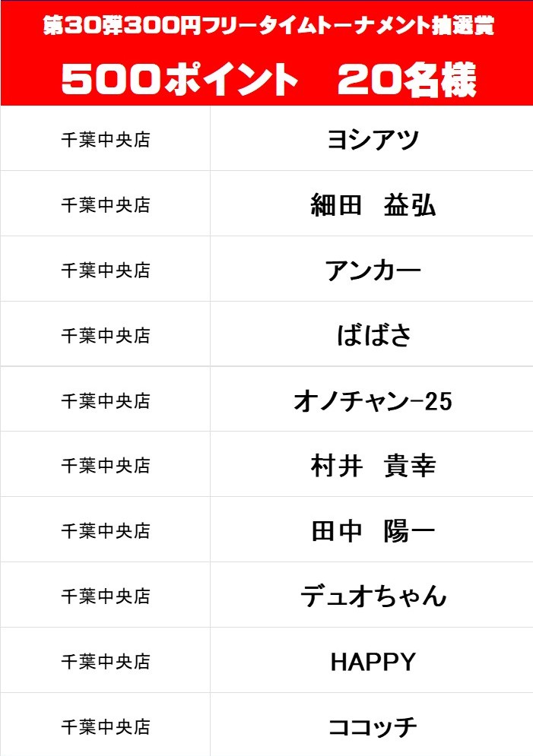Image resolution: width=533 pixels, height=756 pixels.
Task: Select the 'ココッチ' name cell
Action: click(x=373, y=727)
